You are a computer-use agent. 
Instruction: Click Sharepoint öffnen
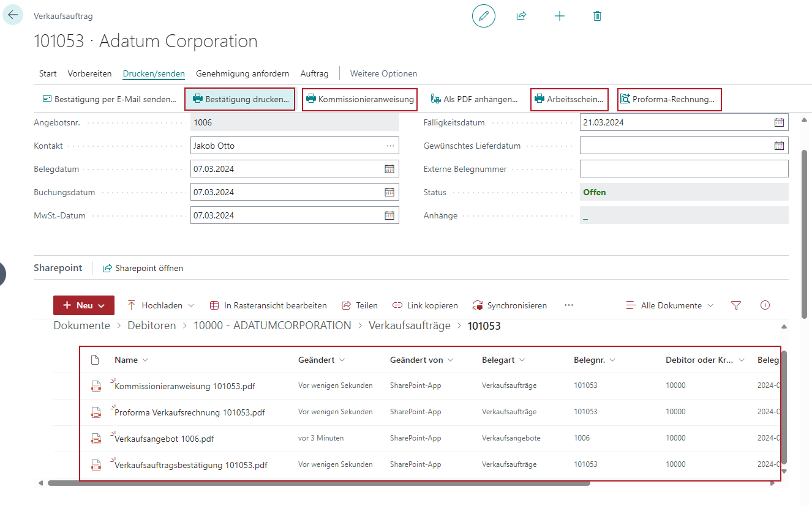[143, 268]
